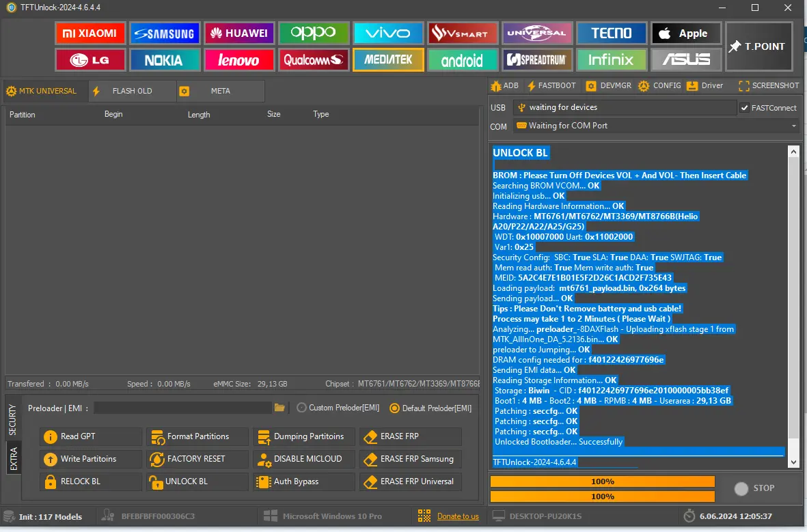The image size is (807, 532).
Task: Select the Huawei brand icon
Action: click(x=239, y=33)
